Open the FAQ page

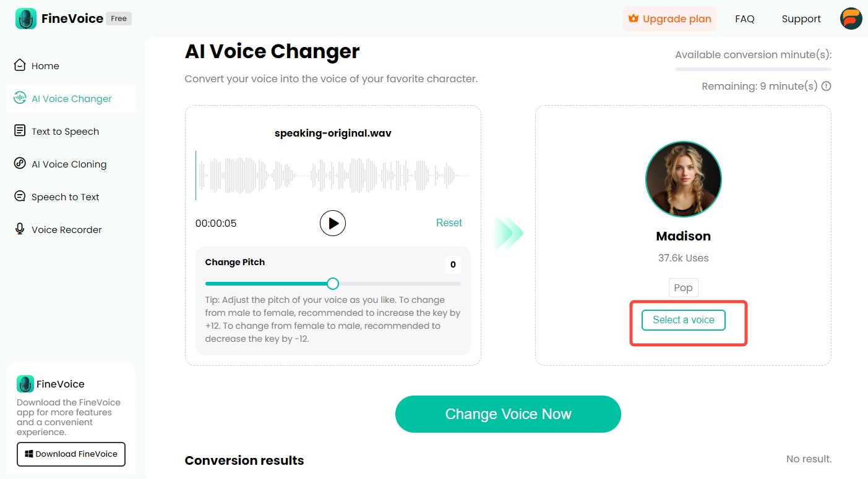tap(744, 19)
